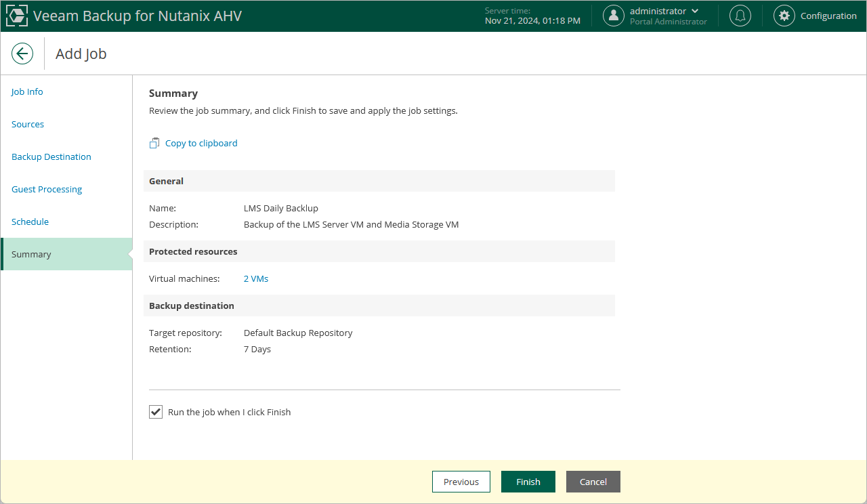Click the Configuration gear icon
The image size is (867, 504).
pos(784,16)
